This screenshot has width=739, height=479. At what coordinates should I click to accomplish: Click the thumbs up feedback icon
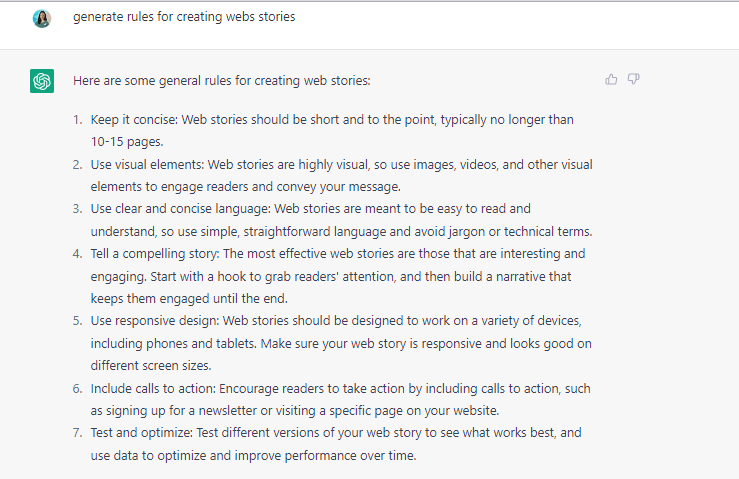(611, 79)
